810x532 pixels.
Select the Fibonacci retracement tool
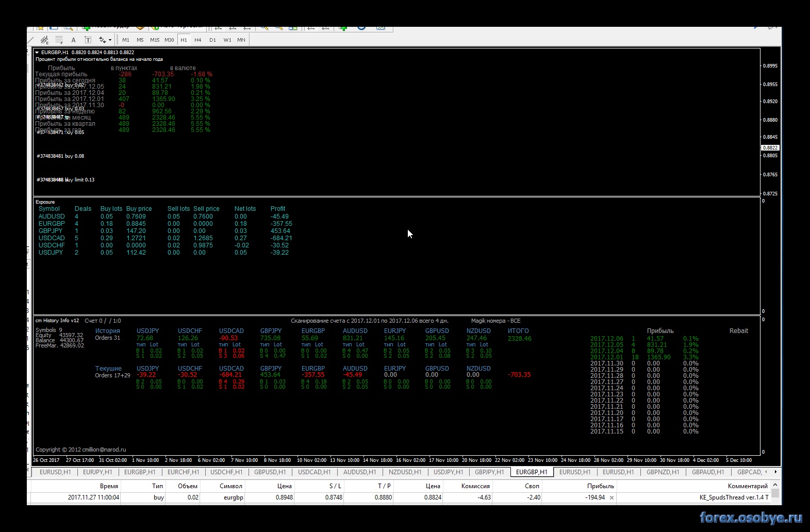pos(59,40)
